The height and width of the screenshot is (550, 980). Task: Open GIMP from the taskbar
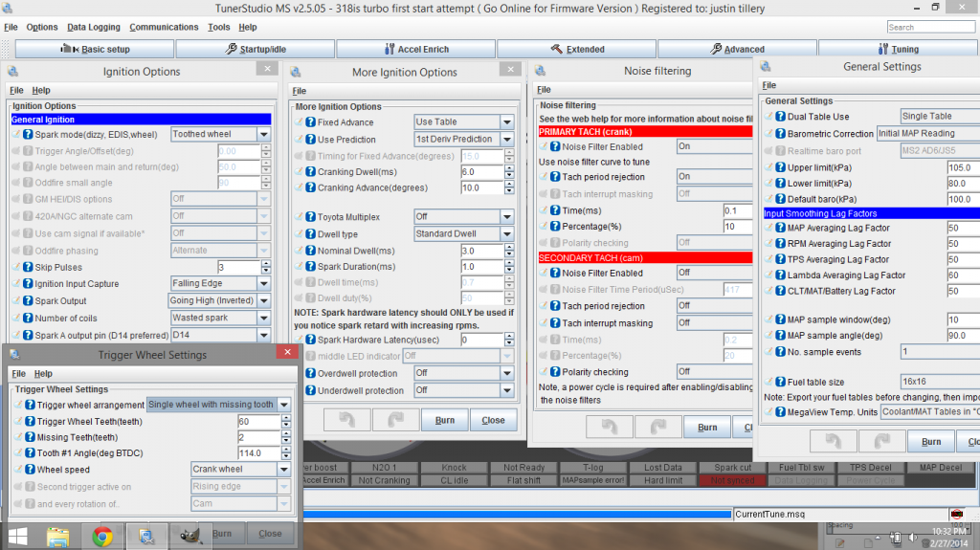[189, 537]
